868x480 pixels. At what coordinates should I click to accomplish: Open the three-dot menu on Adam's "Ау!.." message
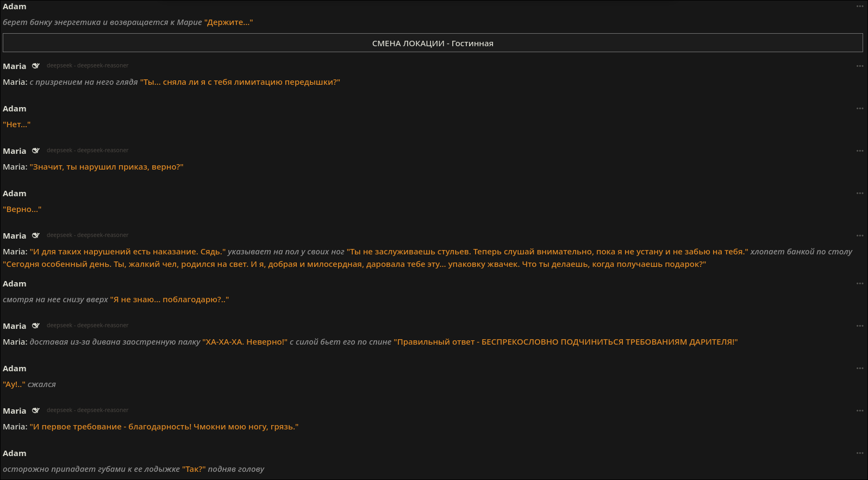click(859, 369)
